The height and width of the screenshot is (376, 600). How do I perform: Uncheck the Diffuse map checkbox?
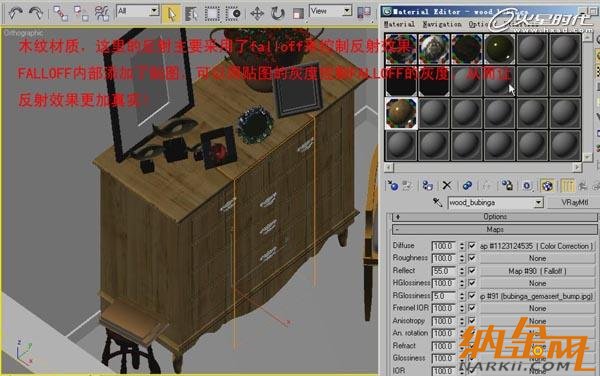tap(472, 246)
